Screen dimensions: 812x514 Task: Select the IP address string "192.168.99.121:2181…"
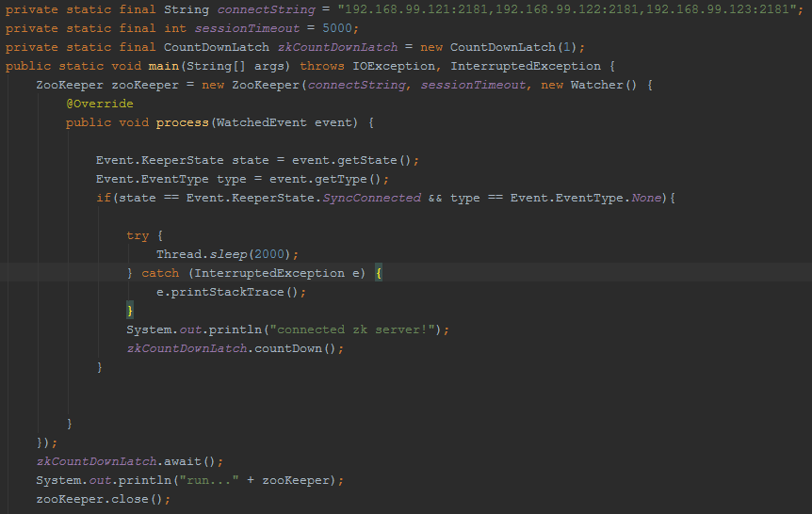(x=567, y=9)
